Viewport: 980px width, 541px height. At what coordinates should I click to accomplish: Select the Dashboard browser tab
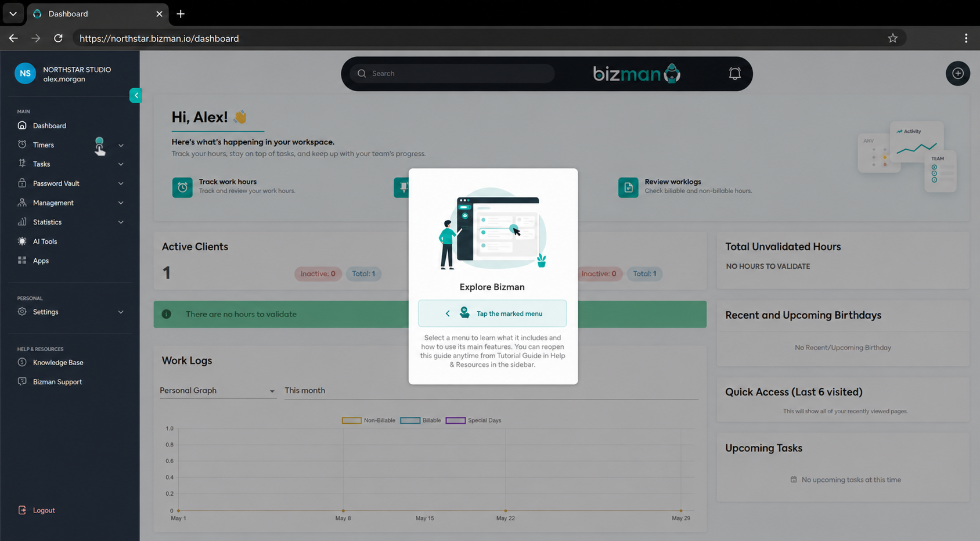coord(98,14)
